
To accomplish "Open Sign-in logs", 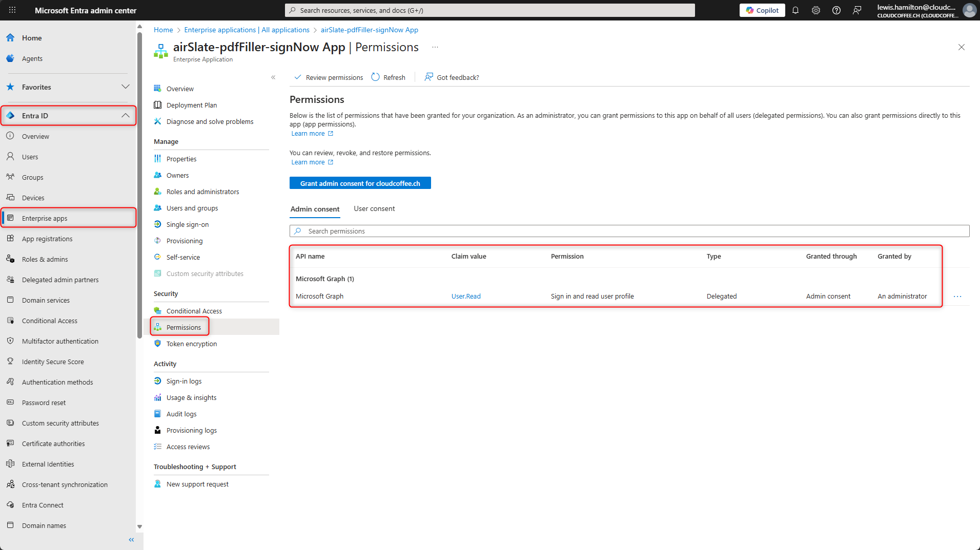I will [x=183, y=381].
